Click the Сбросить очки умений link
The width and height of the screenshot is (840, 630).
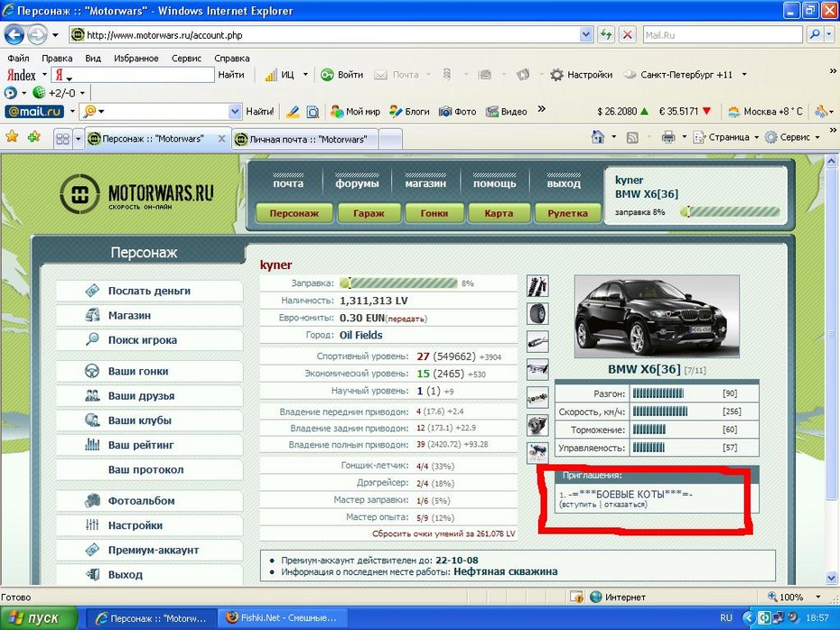(x=443, y=533)
